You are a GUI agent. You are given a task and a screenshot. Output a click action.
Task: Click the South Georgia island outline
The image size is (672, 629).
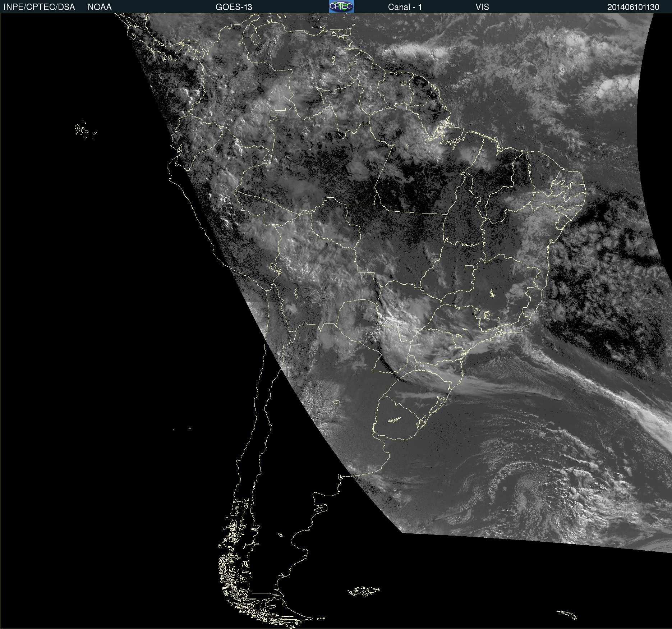567,614
